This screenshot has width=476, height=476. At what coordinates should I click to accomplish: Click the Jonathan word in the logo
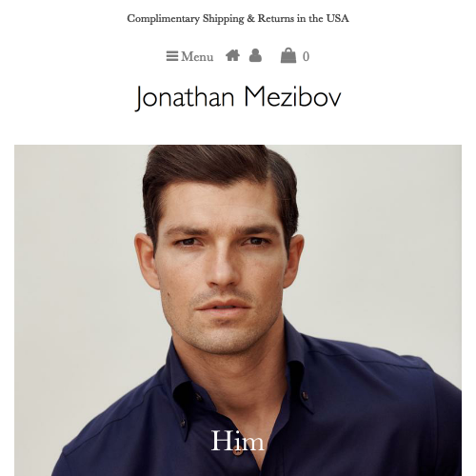coord(185,98)
